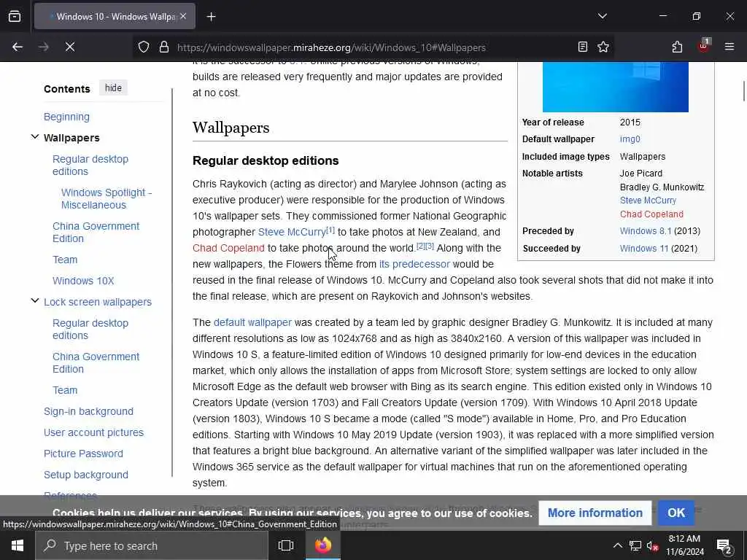Open Firefox application menu

[729, 47]
